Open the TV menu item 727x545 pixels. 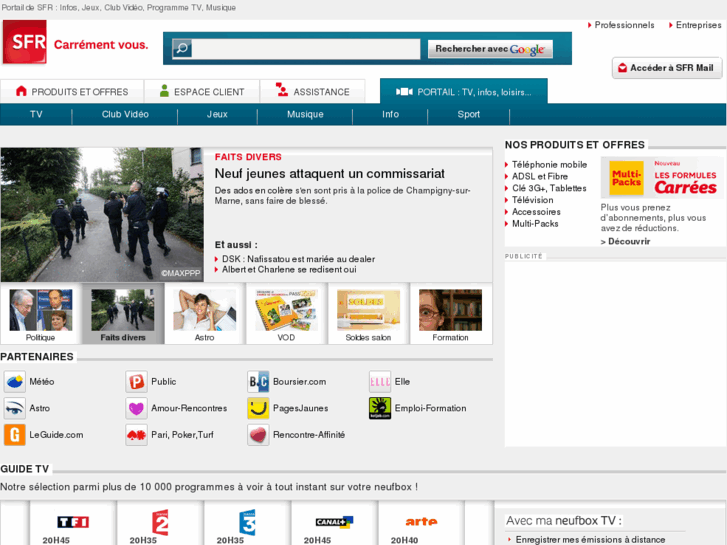click(x=36, y=115)
